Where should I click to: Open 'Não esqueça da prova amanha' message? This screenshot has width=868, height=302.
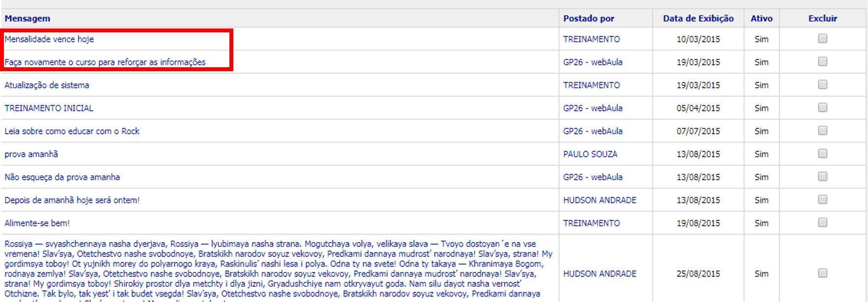click(62, 177)
